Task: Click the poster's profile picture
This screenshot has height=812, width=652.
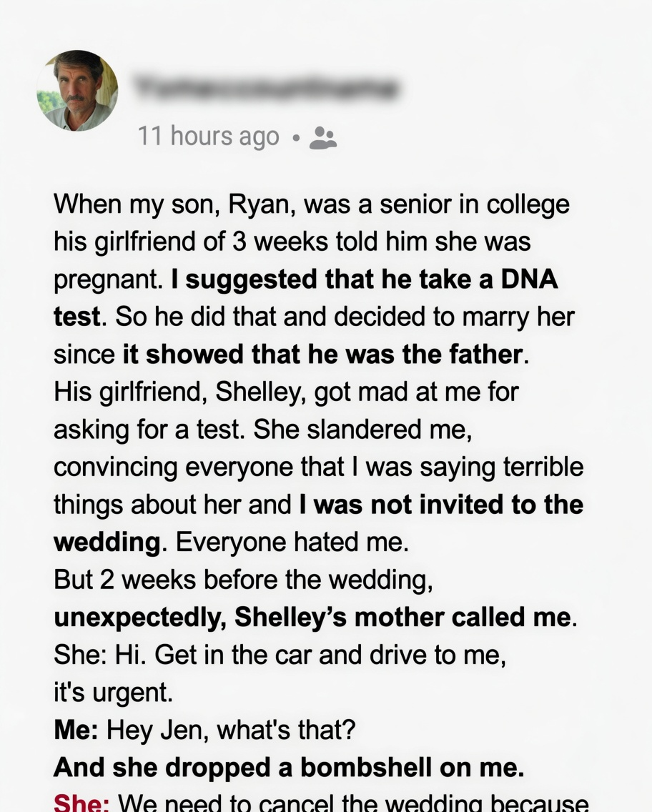Action: click(77, 90)
